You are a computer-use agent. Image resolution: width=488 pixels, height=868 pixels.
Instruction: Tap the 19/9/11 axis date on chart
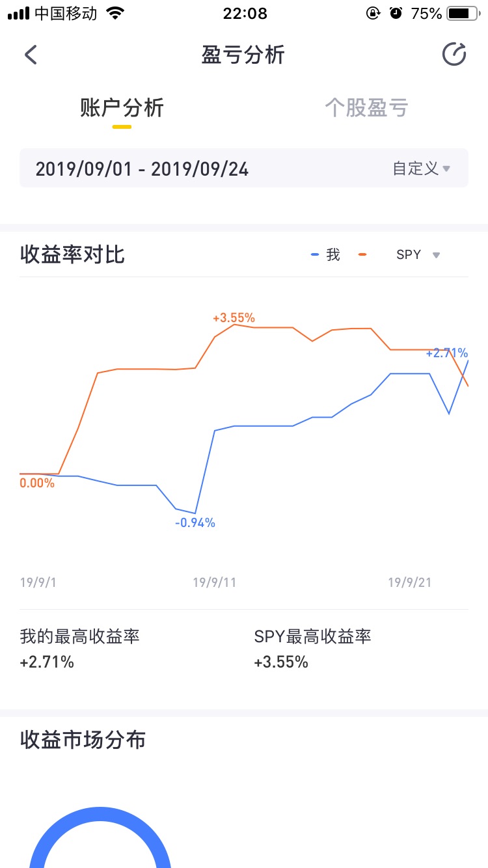[x=214, y=582]
